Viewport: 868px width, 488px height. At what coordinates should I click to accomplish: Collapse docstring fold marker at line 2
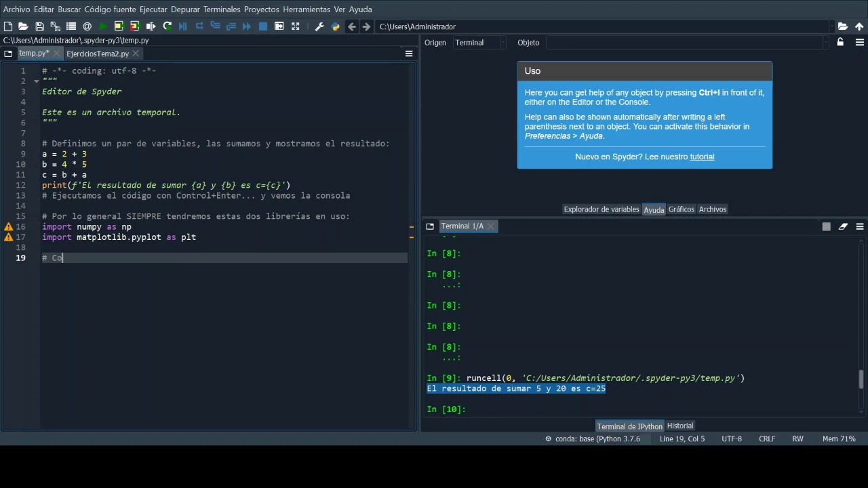36,81
